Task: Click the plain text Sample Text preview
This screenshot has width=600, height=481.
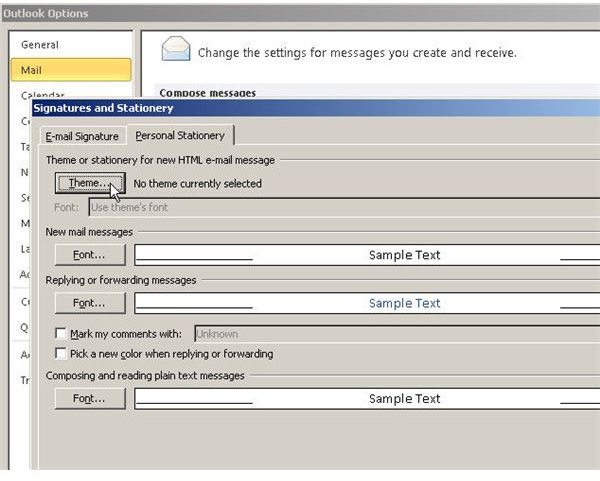Action: (x=367, y=399)
